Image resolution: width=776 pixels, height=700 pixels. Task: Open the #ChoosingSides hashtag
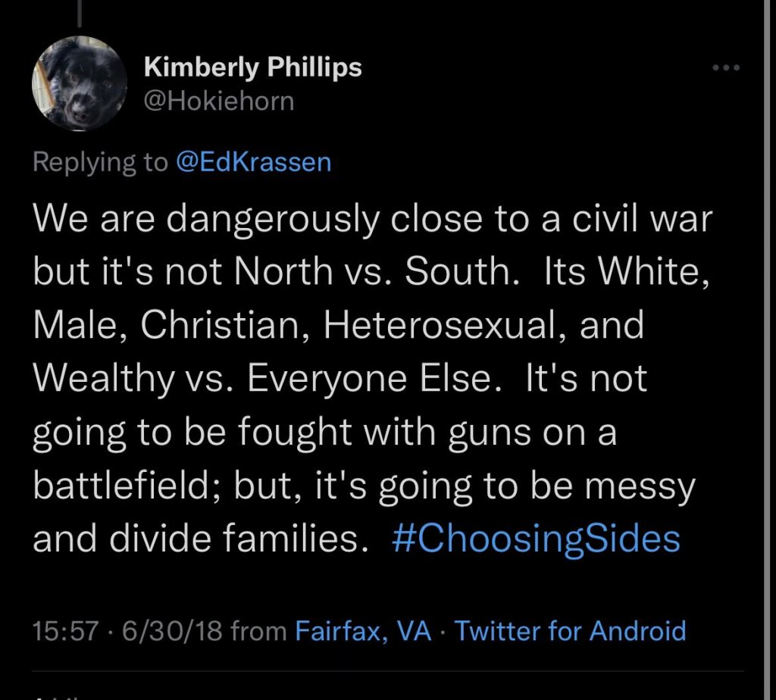pyautogui.click(x=536, y=539)
